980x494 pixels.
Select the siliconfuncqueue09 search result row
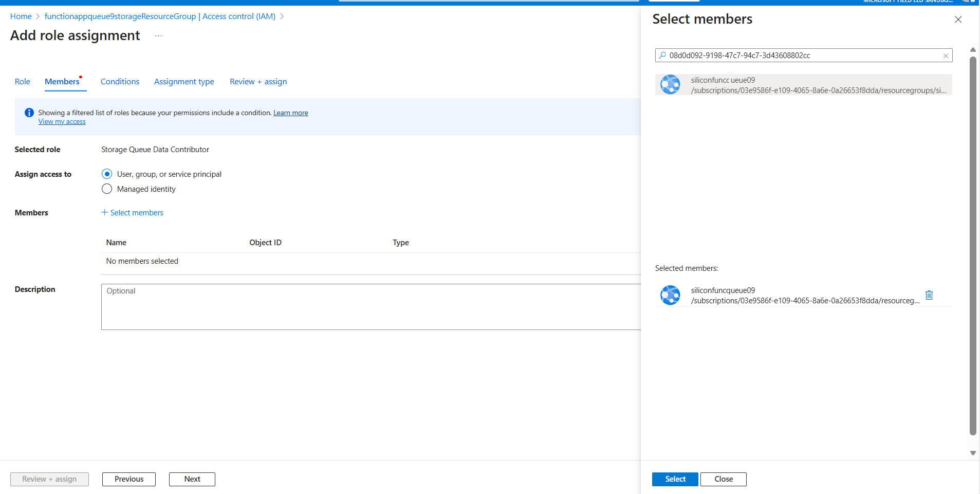tap(804, 85)
